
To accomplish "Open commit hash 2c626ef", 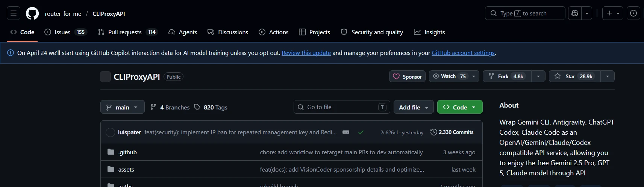I will tap(389, 132).
